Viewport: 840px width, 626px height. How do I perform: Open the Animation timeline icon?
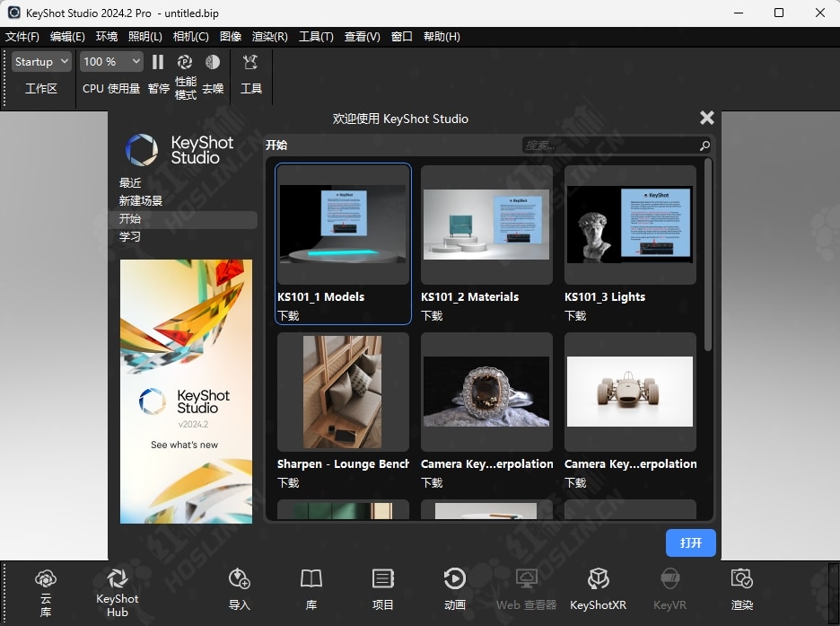(x=455, y=579)
